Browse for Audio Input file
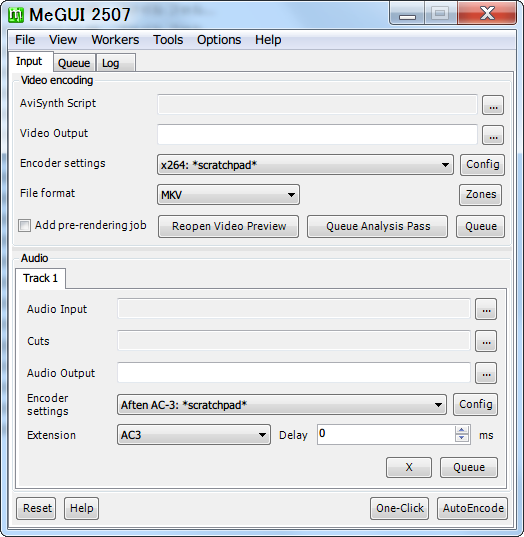This screenshot has width=524, height=537. (486, 309)
